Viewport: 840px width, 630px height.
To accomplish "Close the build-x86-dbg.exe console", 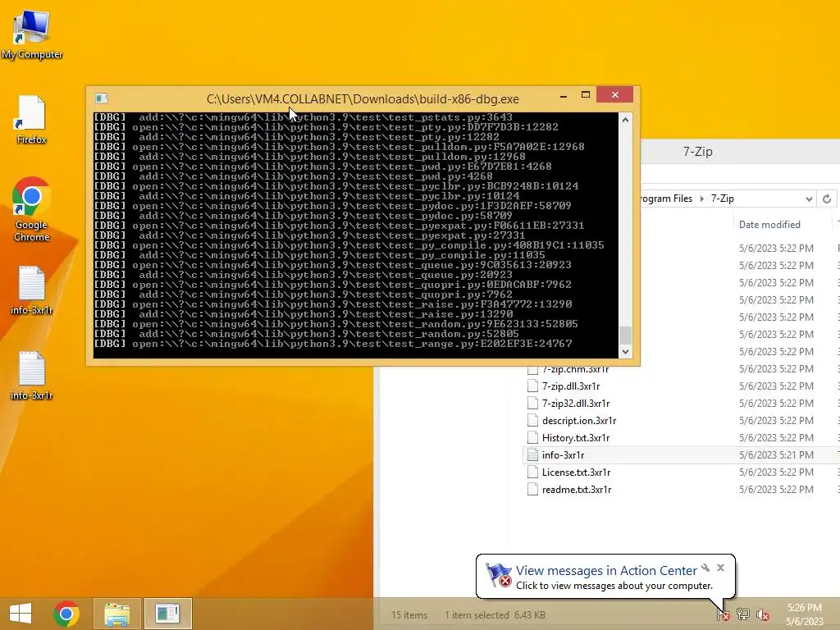I will tap(614, 95).
